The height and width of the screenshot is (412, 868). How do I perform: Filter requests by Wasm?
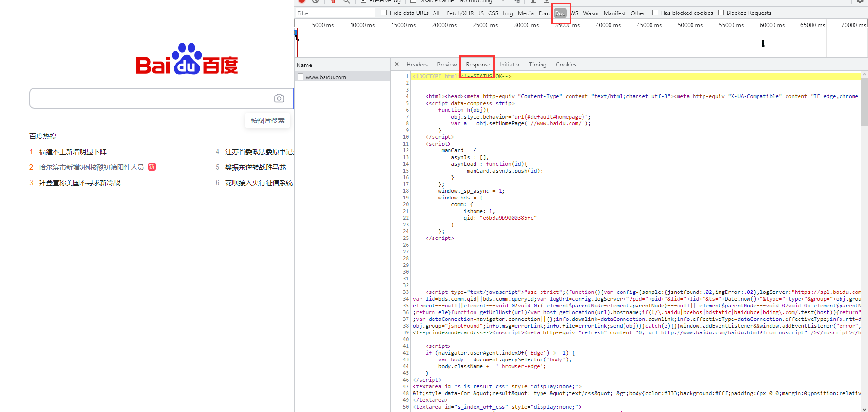click(591, 13)
